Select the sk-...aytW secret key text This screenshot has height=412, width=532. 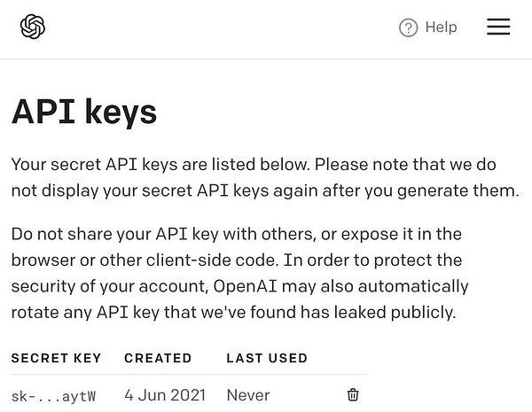point(52,395)
